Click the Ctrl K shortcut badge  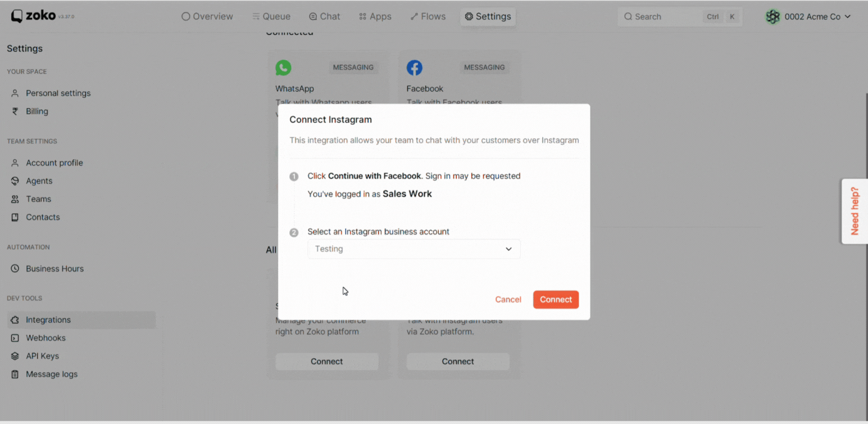coord(721,17)
